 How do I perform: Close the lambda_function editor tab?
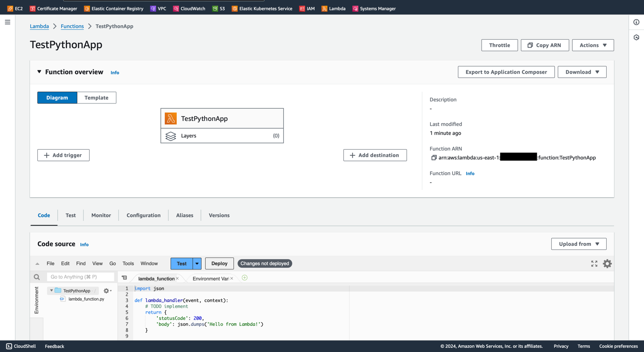point(177,279)
